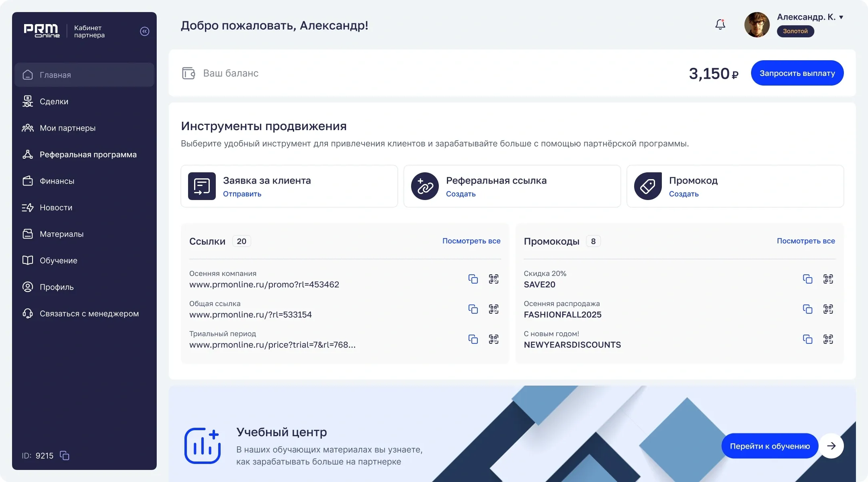
Task: View all links via Посмотреть все
Action: click(x=471, y=241)
